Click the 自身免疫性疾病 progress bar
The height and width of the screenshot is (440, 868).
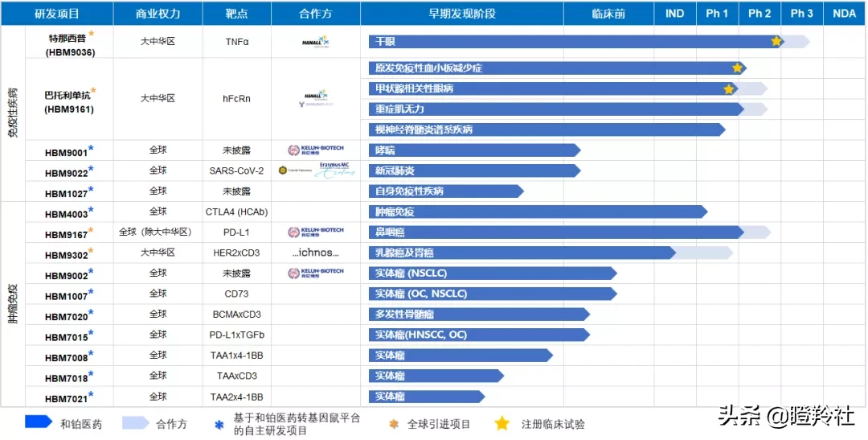446,191
